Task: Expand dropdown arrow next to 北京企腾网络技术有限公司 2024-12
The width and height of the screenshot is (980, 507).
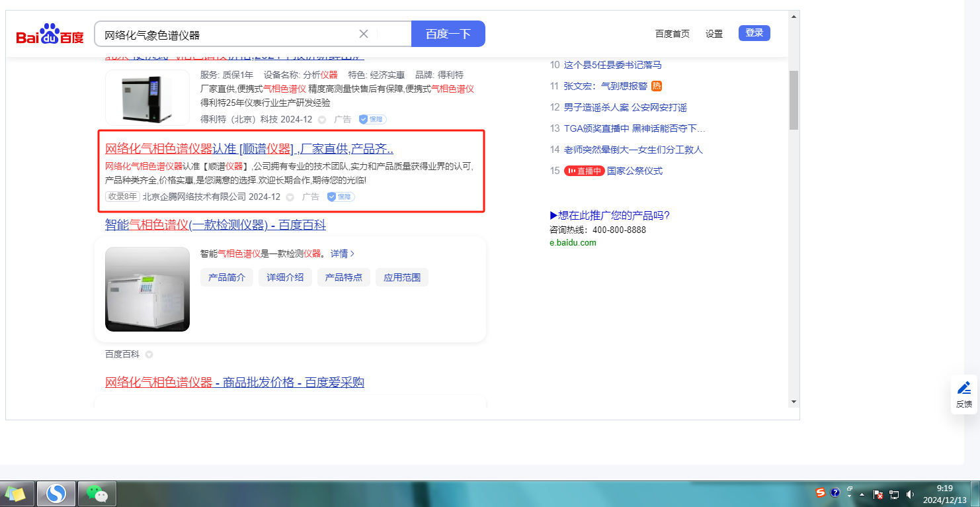Action: [290, 197]
